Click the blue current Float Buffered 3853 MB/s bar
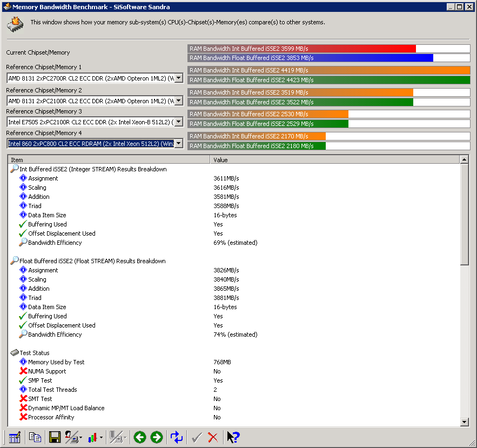The height and width of the screenshot is (448, 477). (x=310, y=58)
